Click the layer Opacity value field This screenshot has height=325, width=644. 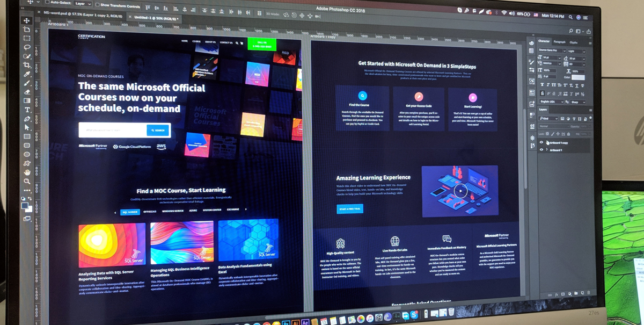[x=584, y=127]
